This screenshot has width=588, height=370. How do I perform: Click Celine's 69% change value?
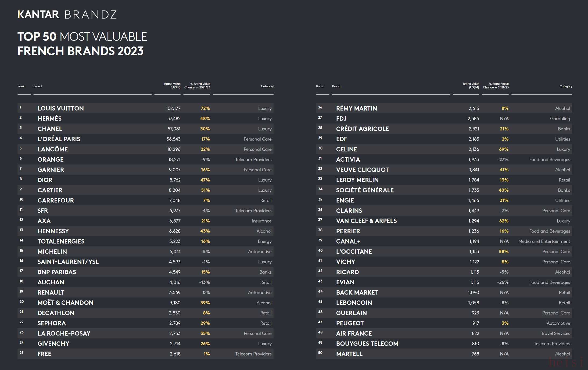tap(503, 149)
